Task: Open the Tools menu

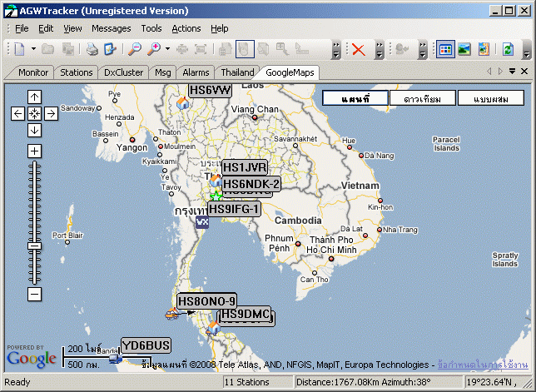Action: (151, 28)
